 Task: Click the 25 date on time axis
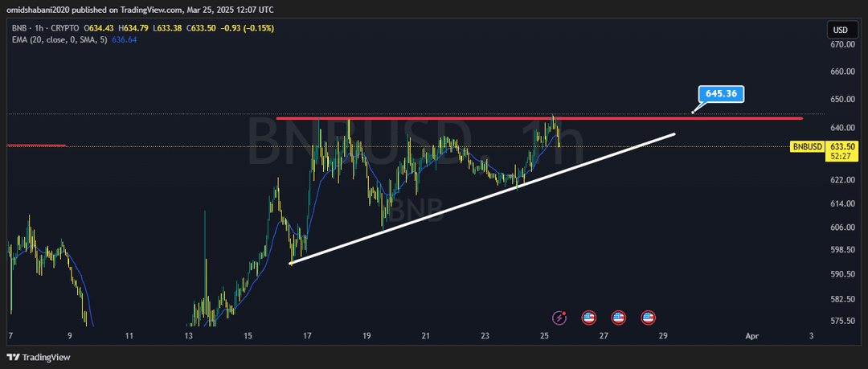[x=545, y=336]
